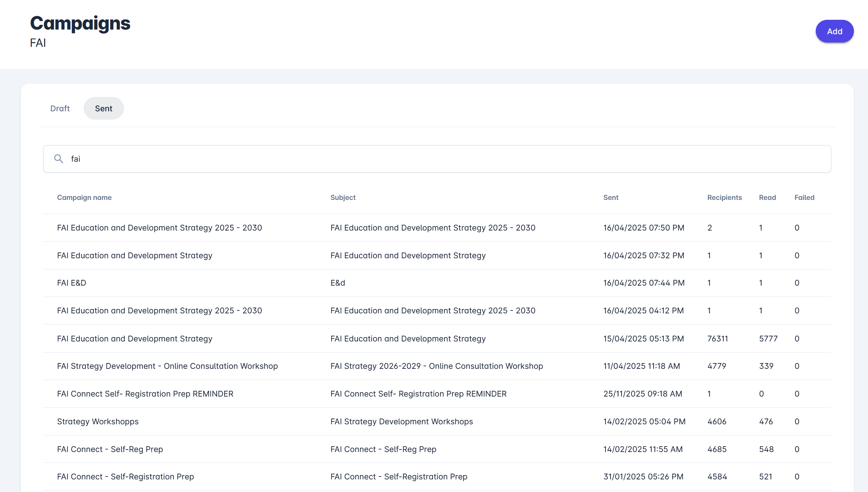Image resolution: width=868 pixels, height=492 pixels.
Task: Open FAI Connect Self- Registration Prep REMINDER
Action: (145, 394)
